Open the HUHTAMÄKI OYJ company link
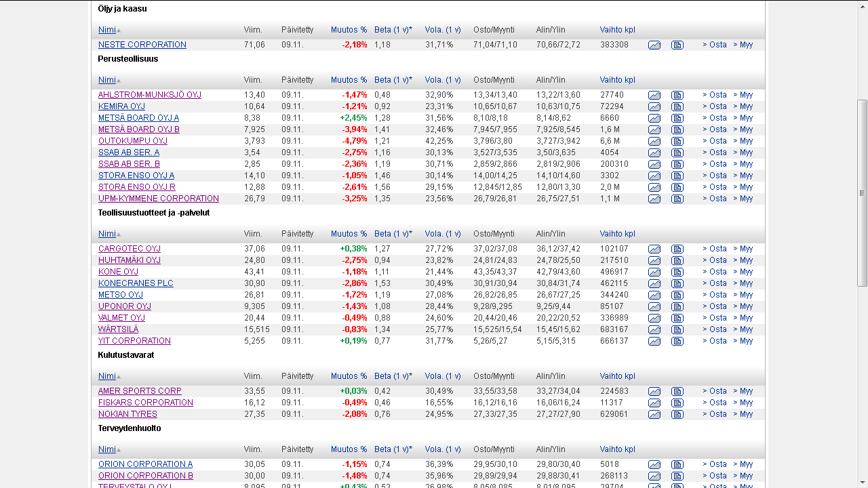Image resolution: width=868 pixels, height=488 pixels. (130, 260)
